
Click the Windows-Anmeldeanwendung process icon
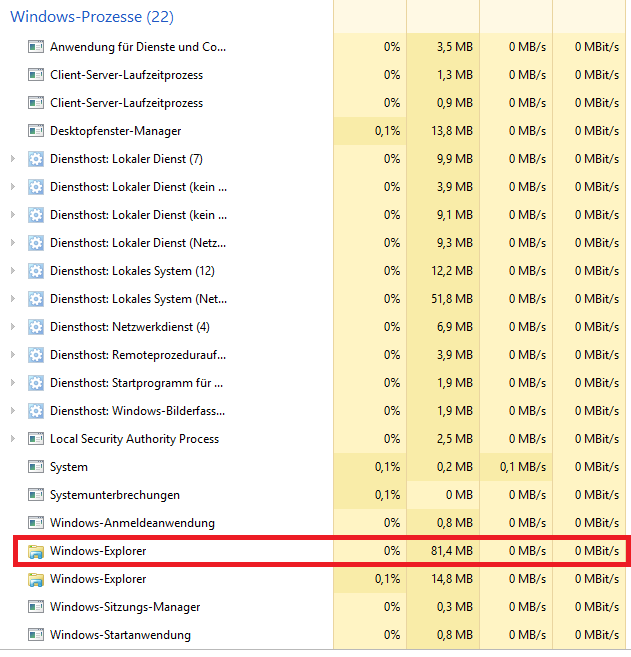click(x=36, y=523)
